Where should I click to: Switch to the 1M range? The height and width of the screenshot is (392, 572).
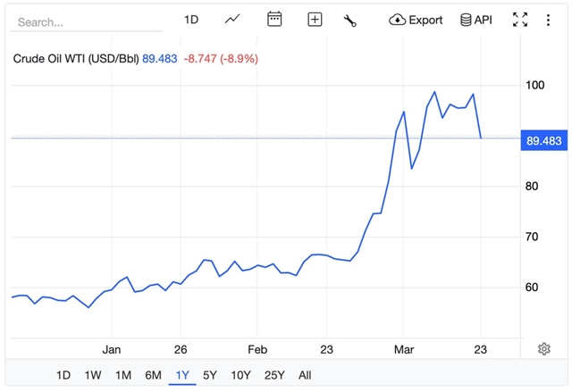click(x=123, y=375)
